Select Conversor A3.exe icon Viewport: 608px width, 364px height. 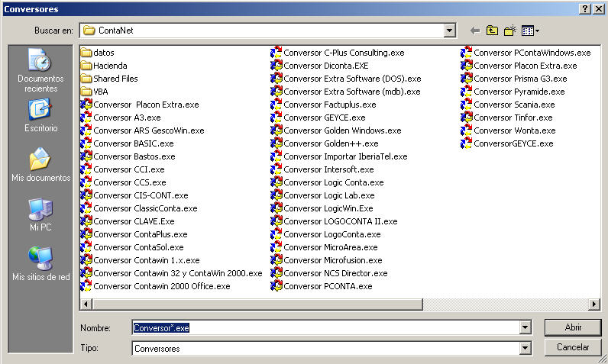[86, 118]
